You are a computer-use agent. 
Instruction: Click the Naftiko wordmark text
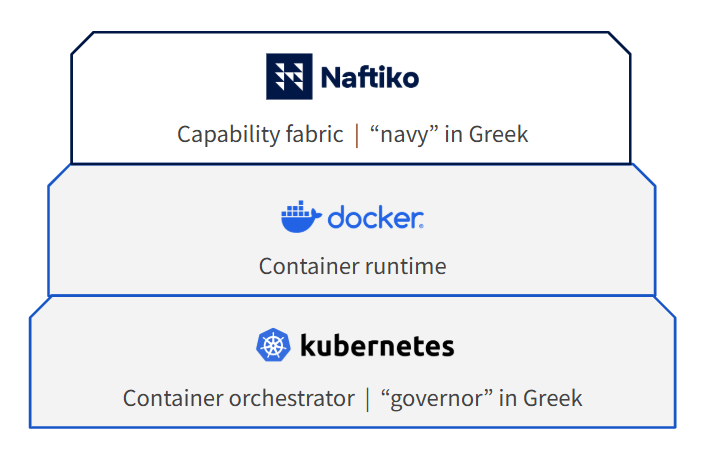369,78
